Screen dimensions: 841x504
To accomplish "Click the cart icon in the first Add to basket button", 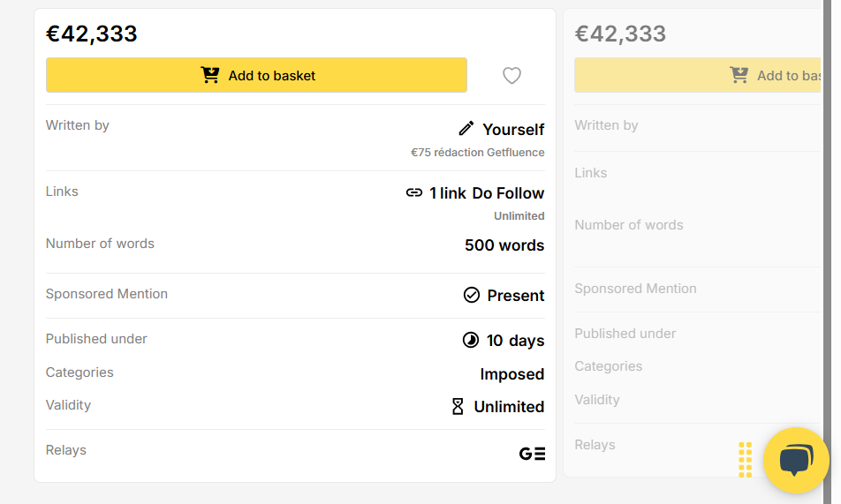I will [210, 75].
